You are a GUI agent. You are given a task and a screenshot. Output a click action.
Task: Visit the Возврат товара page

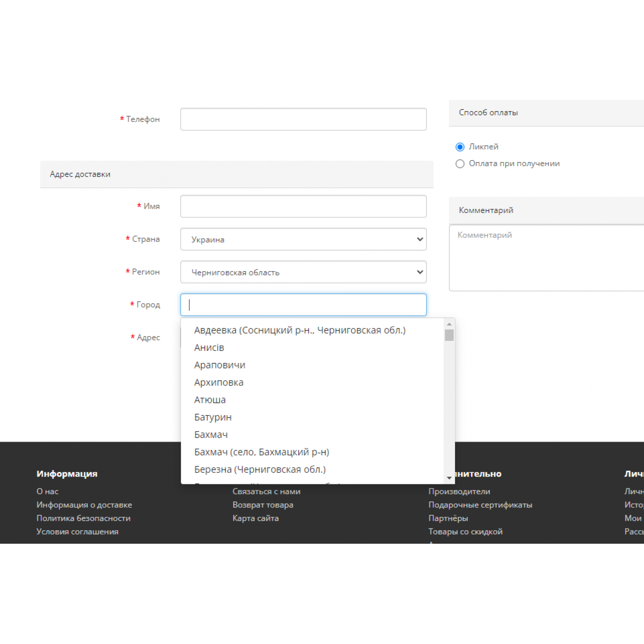pyautogui.click(x=263, y=505)
